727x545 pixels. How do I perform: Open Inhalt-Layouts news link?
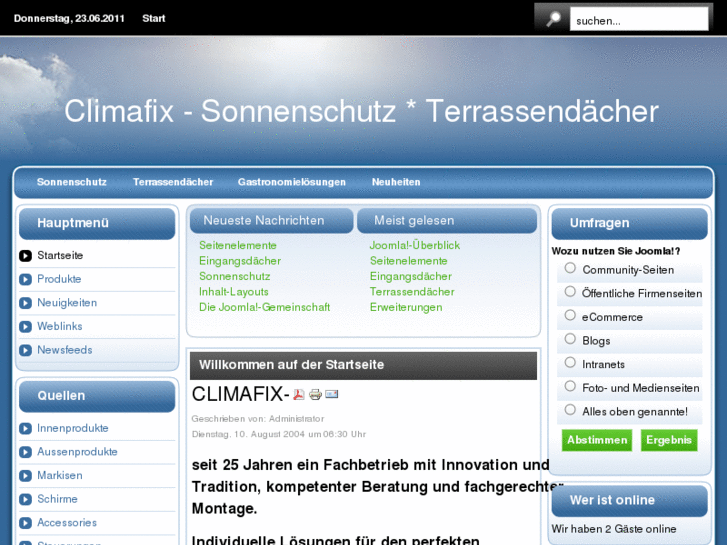point(234,292)
